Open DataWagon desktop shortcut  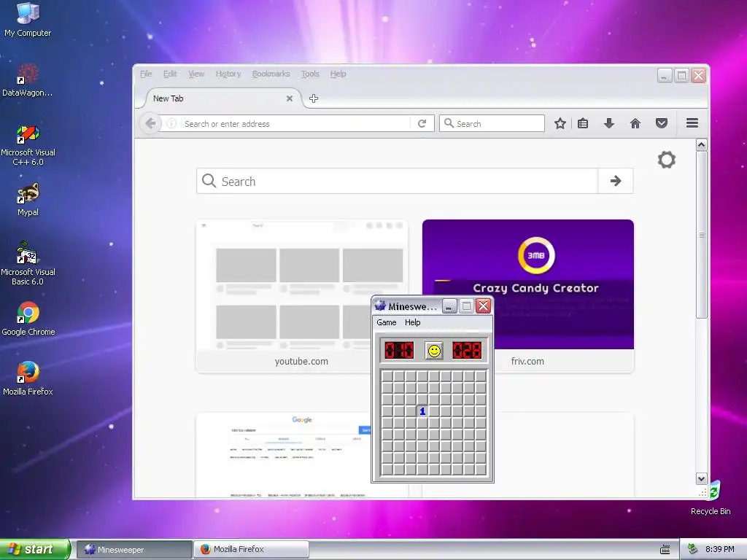tap(28, 80)
